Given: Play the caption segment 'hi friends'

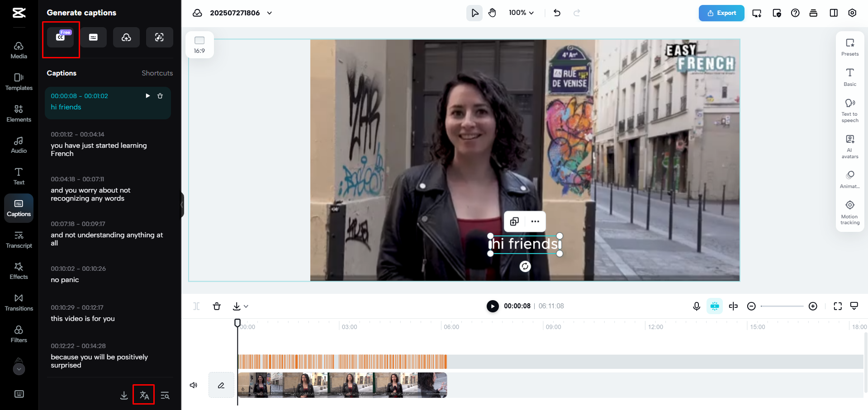Looking at the screenshot, I should [x=147, y=96].
